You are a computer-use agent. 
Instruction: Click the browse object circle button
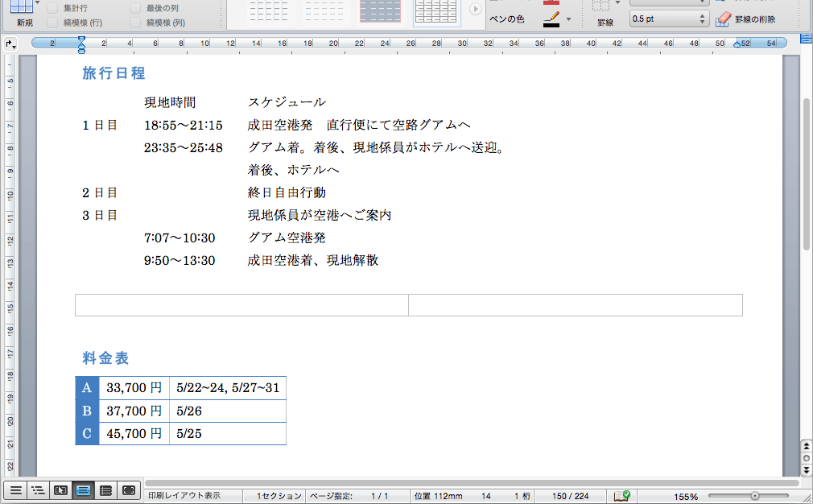[x=807, y=458]
